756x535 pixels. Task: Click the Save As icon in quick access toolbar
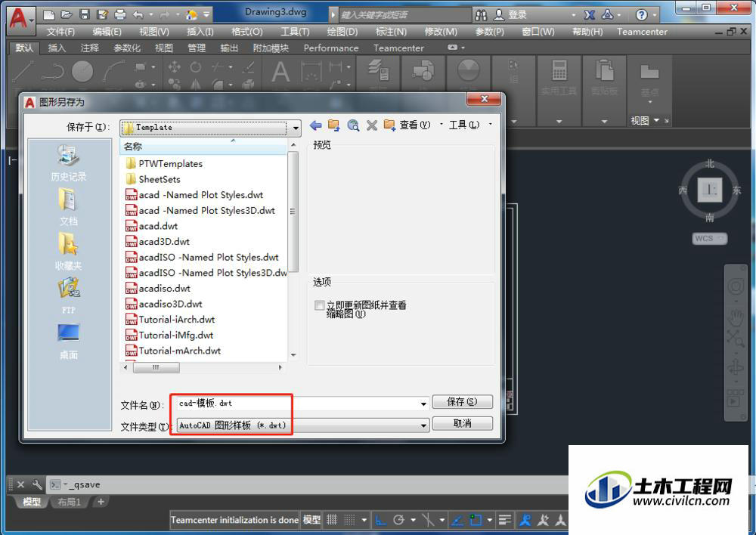coord(102,15)
